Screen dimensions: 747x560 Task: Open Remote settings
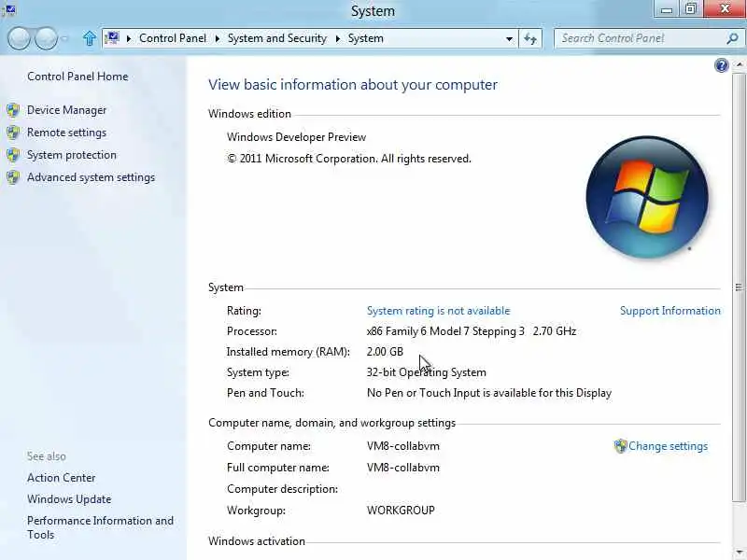point(66,133)
